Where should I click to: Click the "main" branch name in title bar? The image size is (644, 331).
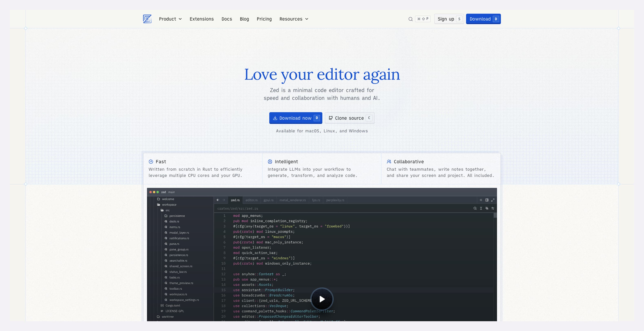click(172, 192)
